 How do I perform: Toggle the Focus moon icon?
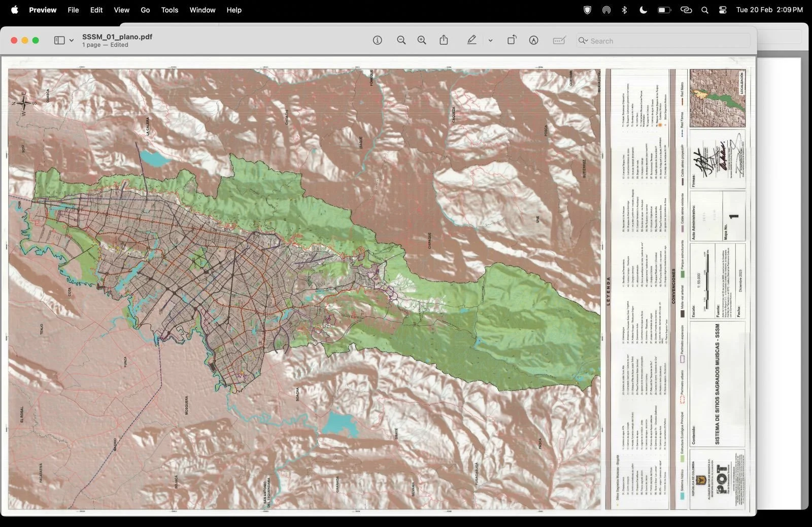point(643,10)
